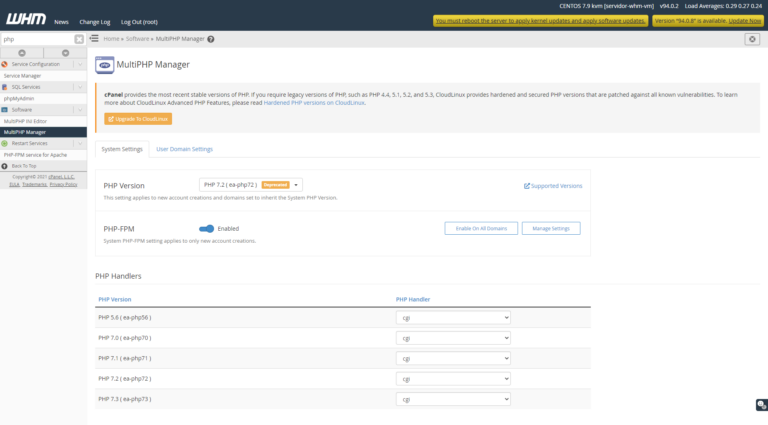Open the EULA link
Screen dimensions: 768x425
14,185
